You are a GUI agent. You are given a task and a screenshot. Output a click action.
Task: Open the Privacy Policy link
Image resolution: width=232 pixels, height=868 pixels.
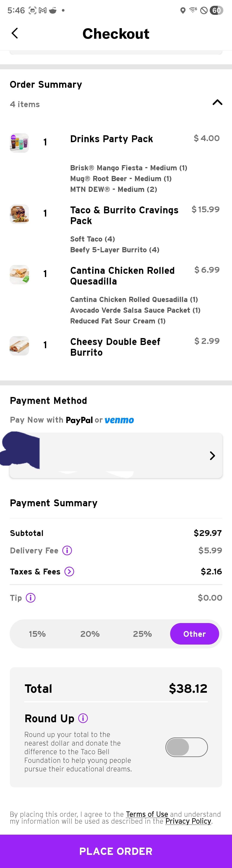(x=188, y=821)
